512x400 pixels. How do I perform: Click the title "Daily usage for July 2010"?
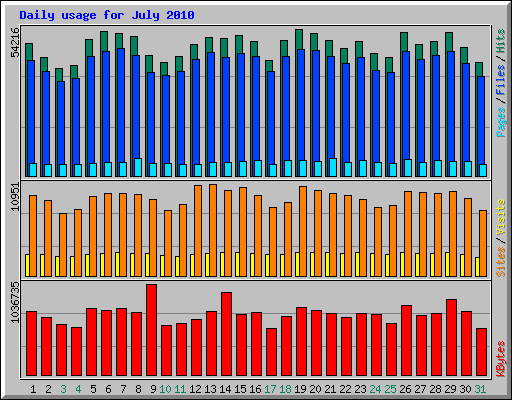[x=107, y=15]
